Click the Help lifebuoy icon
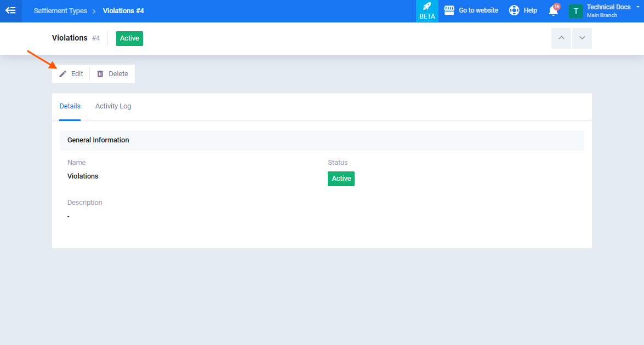The image size is (644, 345). 514,10
